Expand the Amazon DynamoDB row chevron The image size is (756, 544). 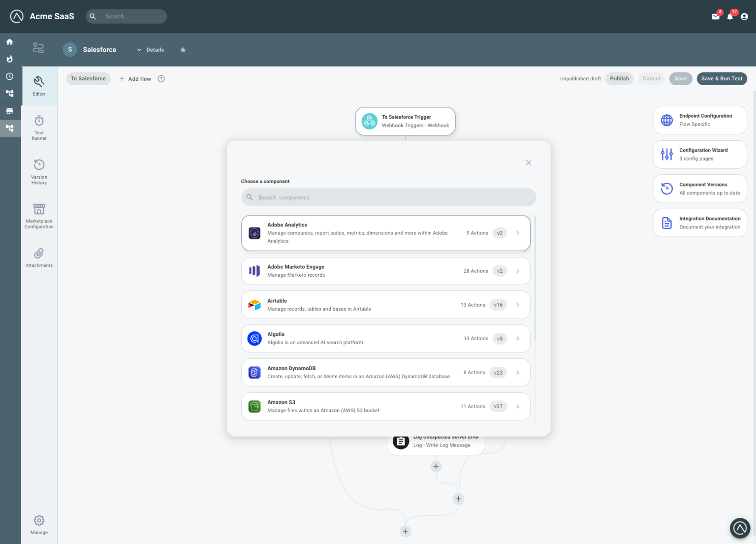(x=518, y=373)
